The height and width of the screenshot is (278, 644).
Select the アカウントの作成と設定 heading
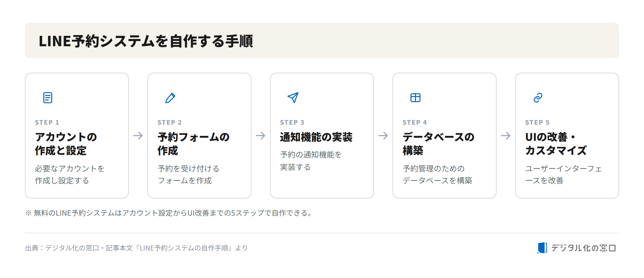(x=66, y=144)
